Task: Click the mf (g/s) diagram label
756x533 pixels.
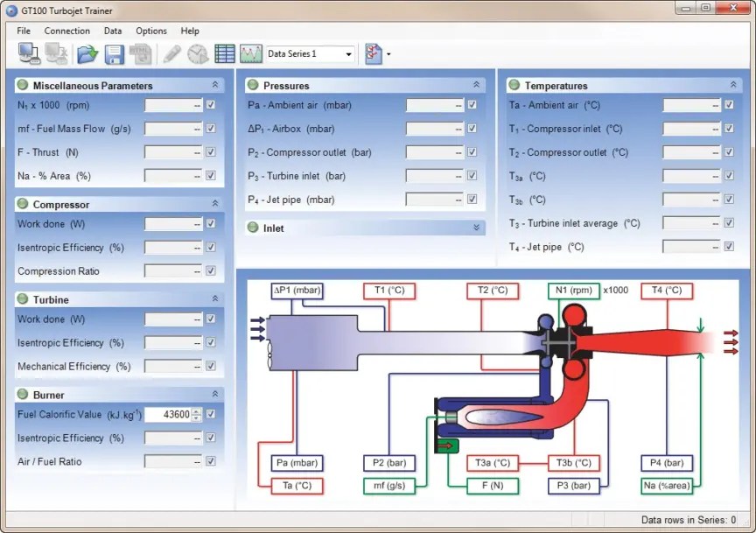Action: (x=389, y=486)
